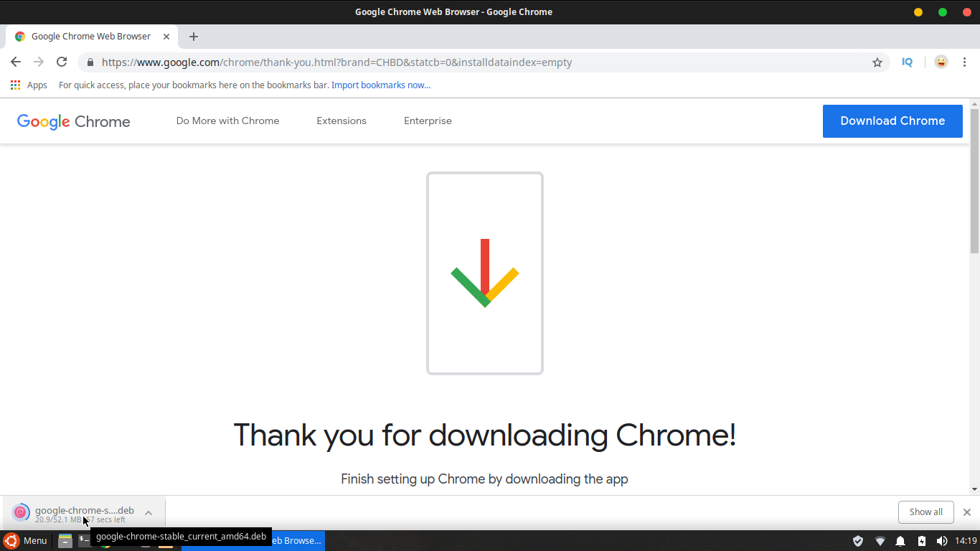Click the Download Chrome button

(x=892, y=121)
